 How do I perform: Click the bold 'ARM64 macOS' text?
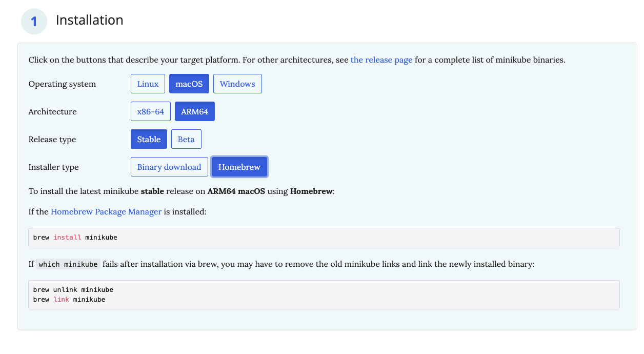(x=236, y=191)
